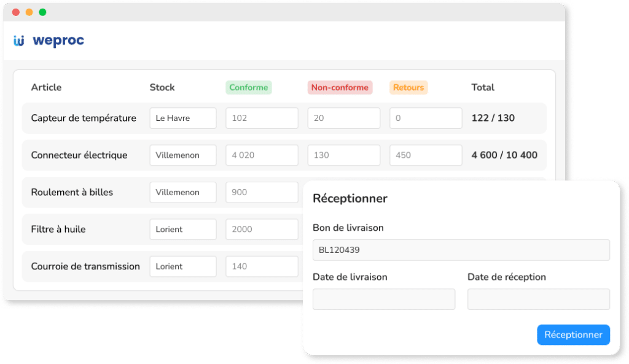
Task: Open Stock selector showing Le Havre
Action: [x=182, y=118]
